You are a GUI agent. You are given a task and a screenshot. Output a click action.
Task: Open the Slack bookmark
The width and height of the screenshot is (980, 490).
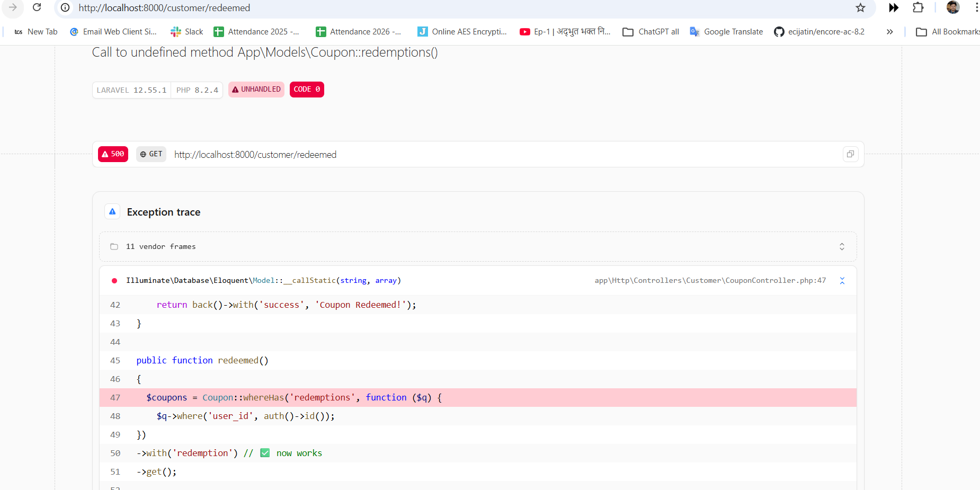click(187, 32)
